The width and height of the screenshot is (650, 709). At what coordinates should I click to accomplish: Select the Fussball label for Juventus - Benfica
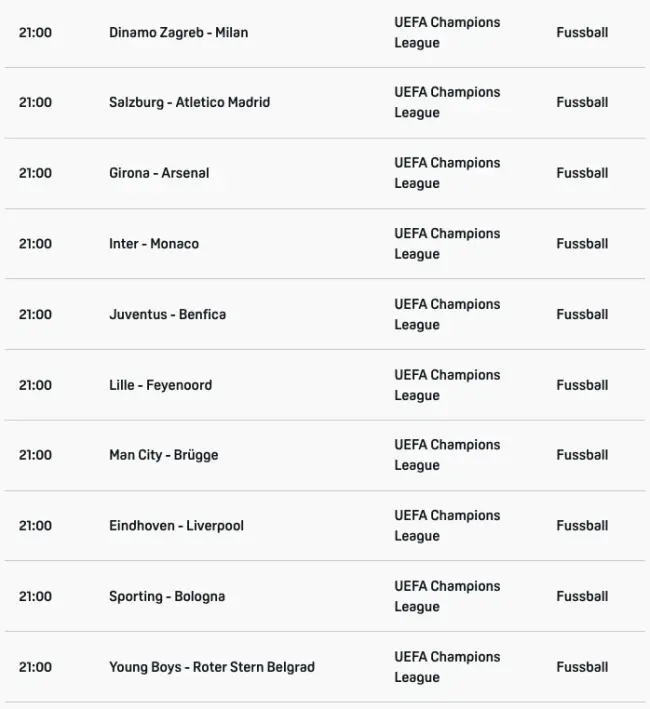[x=582, y=314]
